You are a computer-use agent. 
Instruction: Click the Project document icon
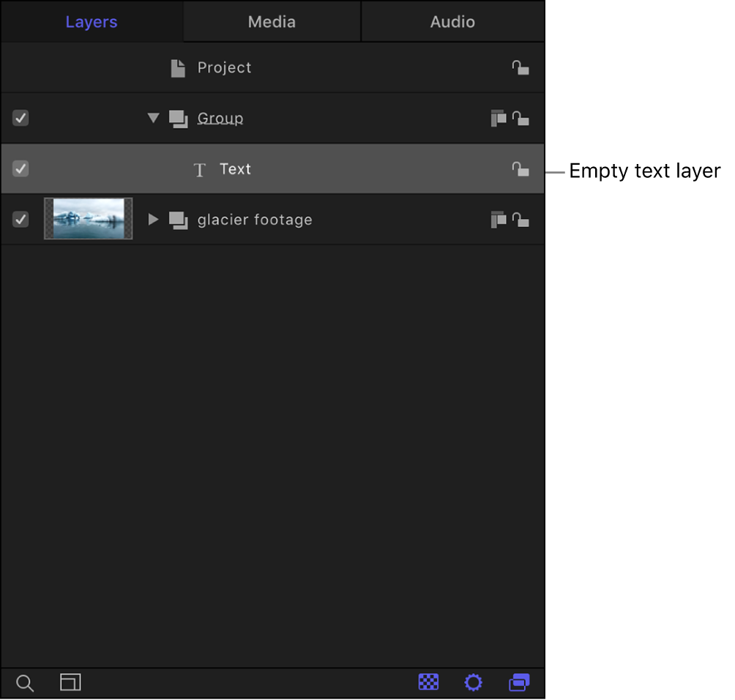tap(177, 67)
